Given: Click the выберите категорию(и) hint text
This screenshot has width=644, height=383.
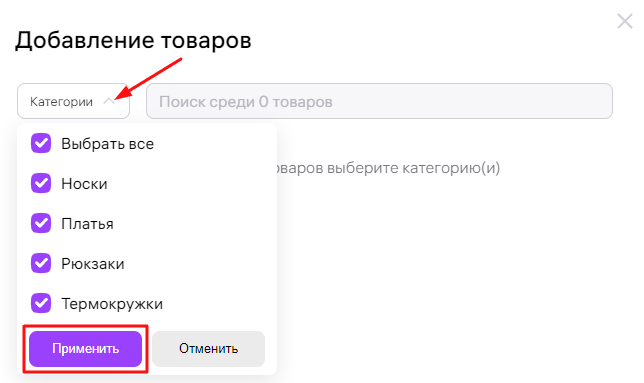Looking at the screenshot, I should [x=414, y=168].
